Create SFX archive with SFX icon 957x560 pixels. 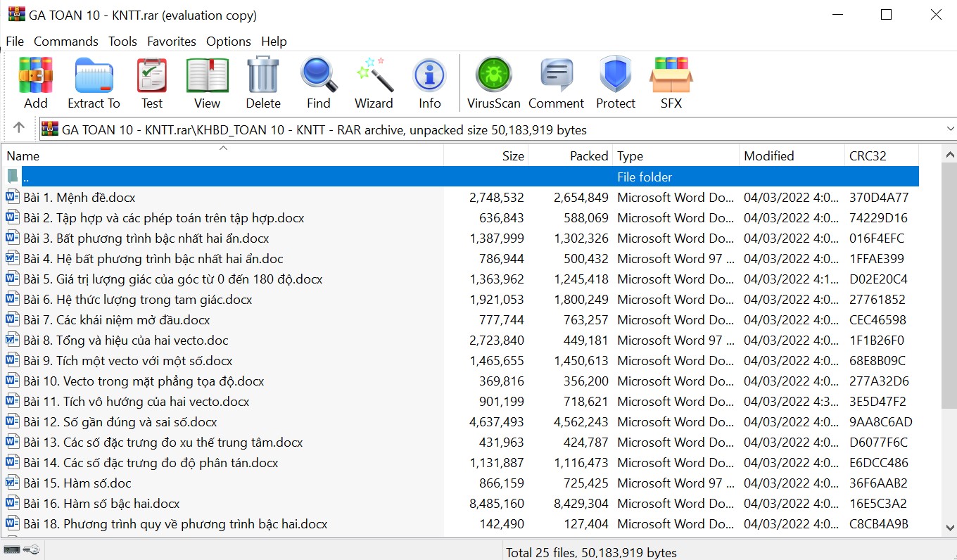671,83
